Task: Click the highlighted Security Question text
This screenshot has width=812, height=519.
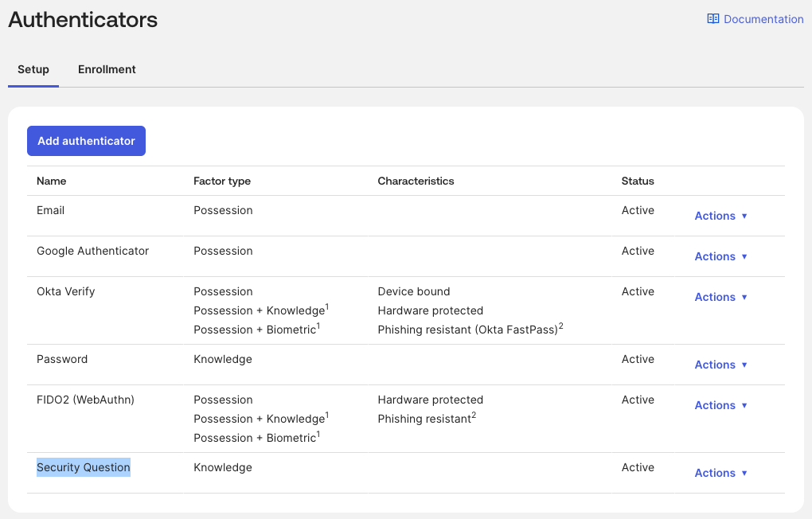Action: point(84,467)
